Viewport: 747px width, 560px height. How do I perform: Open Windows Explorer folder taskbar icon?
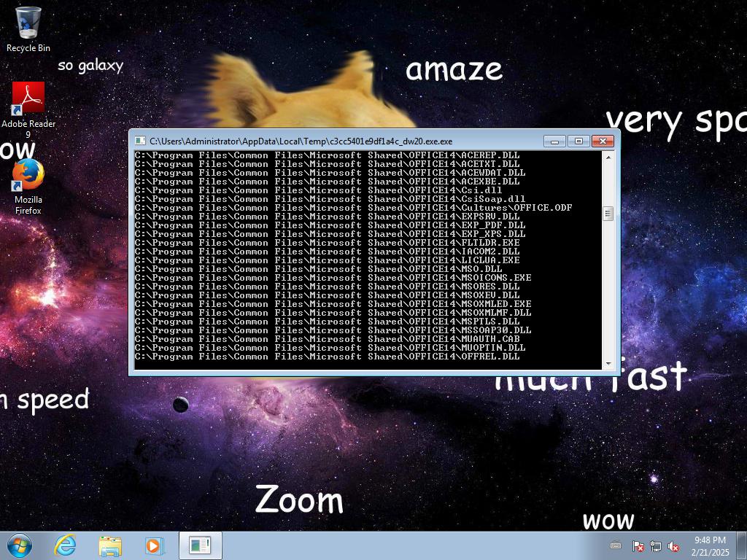[x=110, y=545]
